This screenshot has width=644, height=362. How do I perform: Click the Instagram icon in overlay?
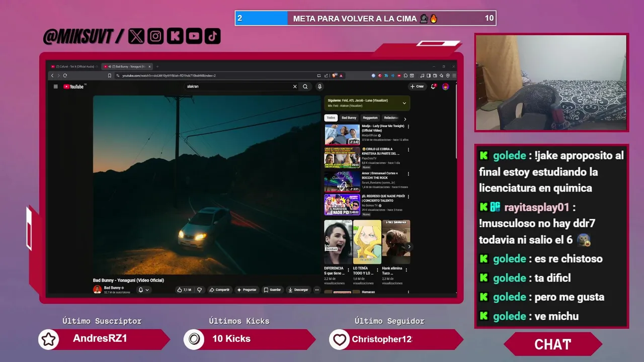click(x=155, y=36)
